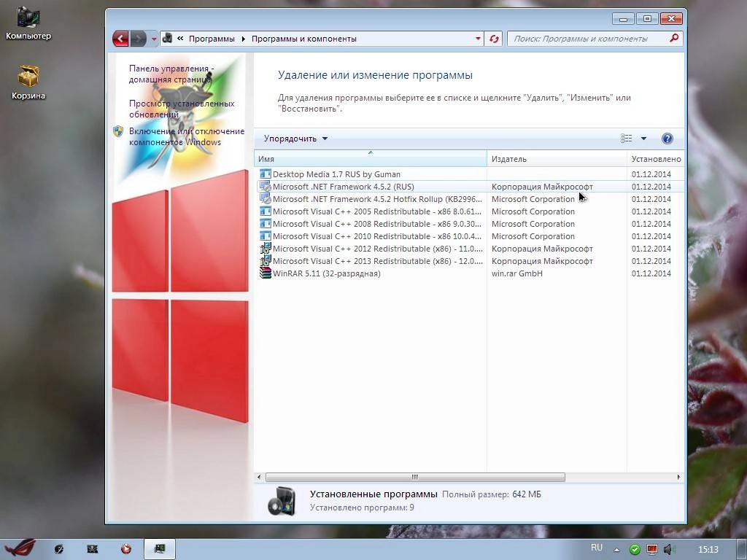This screenshot has height=560, width=747.
Task: Refresh the programs list
Action: 494,39
